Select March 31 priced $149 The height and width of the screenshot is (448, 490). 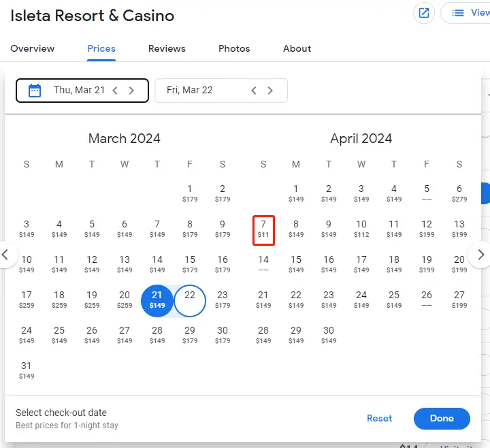pyautogui.click(x=27, y=370)
